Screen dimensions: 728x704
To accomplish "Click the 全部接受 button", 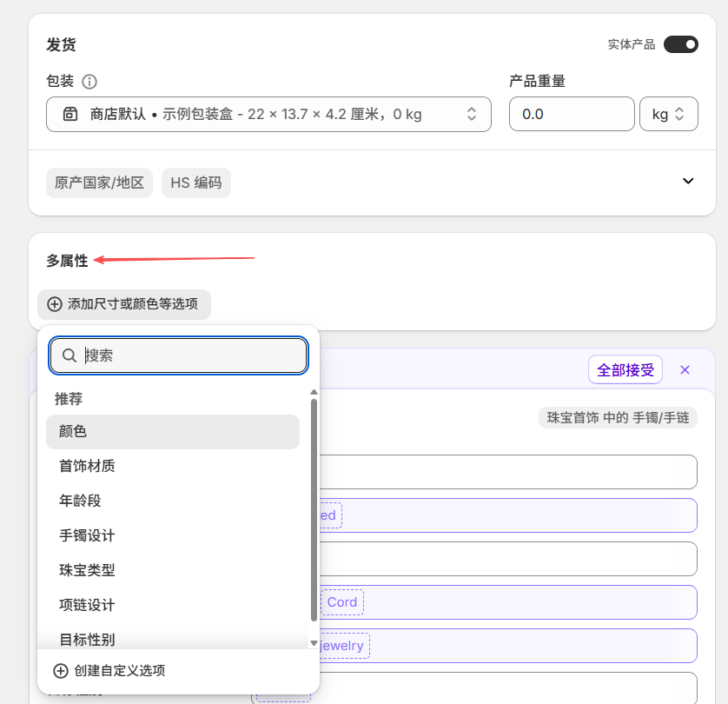I will (x=625, y=369).
